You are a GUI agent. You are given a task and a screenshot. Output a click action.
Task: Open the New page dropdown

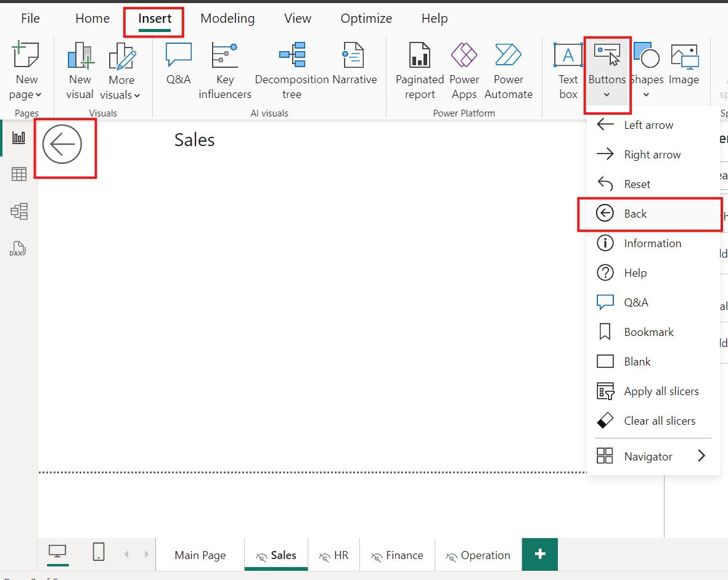[x=27, y=94]
